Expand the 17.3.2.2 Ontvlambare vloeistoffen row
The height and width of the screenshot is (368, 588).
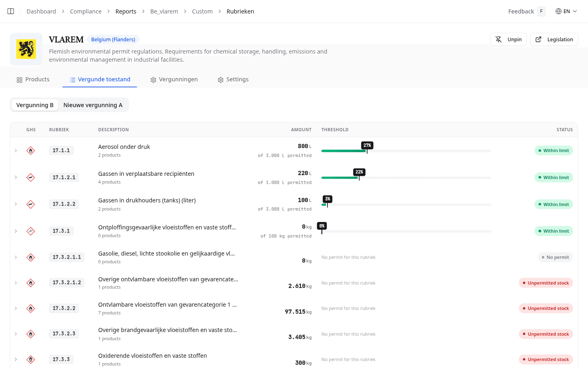click(x=16, y=308)
